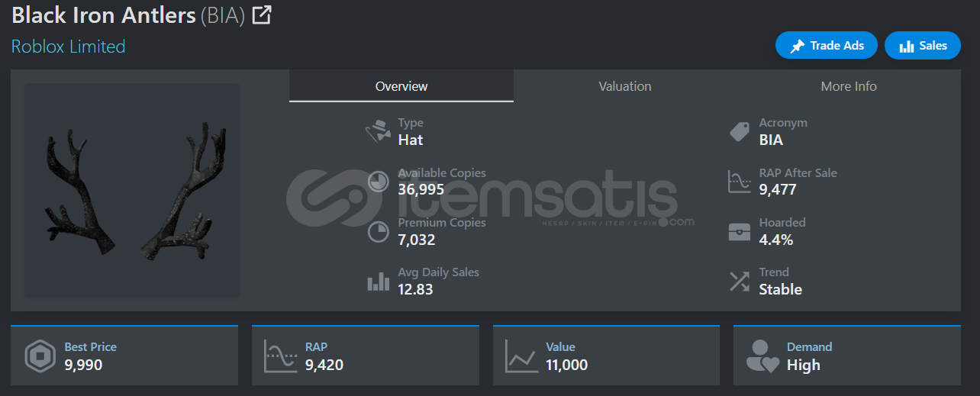Click the Avg Daily Sales bars icon
Viewport: 980px width, 396px height.
point(378,282)
